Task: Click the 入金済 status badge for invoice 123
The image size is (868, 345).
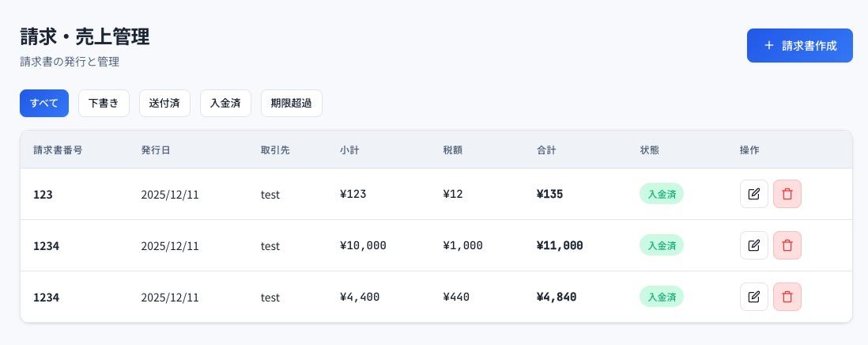Action: [x=661, y=194]
